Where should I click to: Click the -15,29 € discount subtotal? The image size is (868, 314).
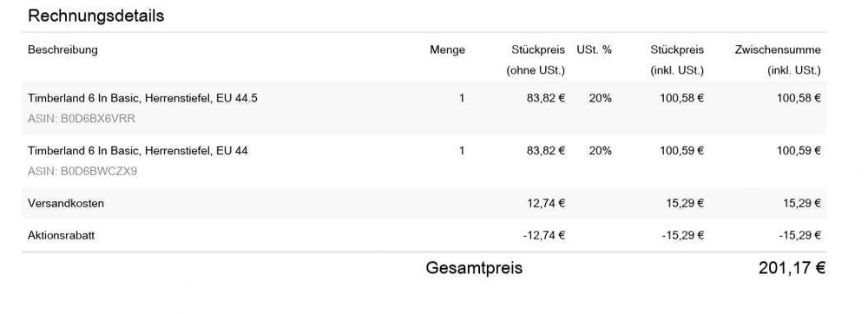799,236
